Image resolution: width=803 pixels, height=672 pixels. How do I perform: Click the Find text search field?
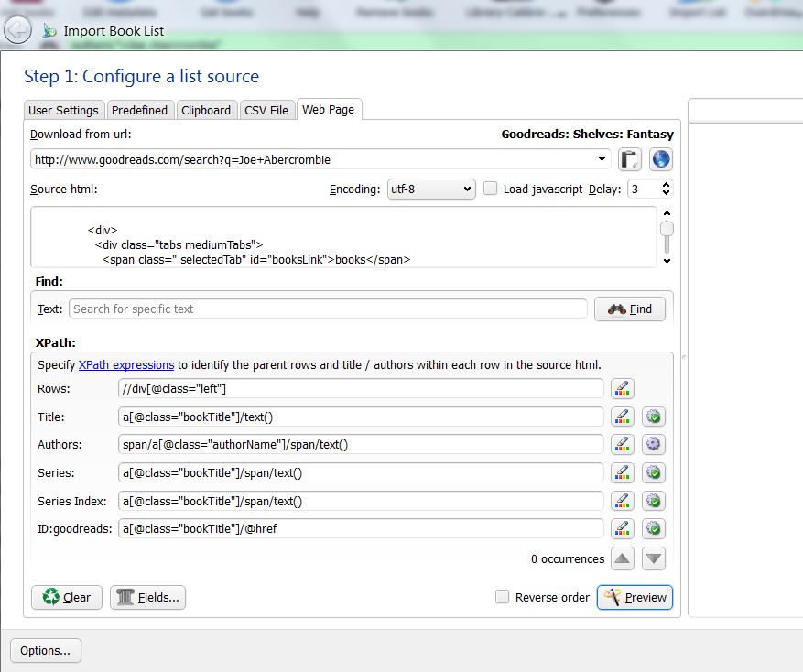[x=328, y=309]
